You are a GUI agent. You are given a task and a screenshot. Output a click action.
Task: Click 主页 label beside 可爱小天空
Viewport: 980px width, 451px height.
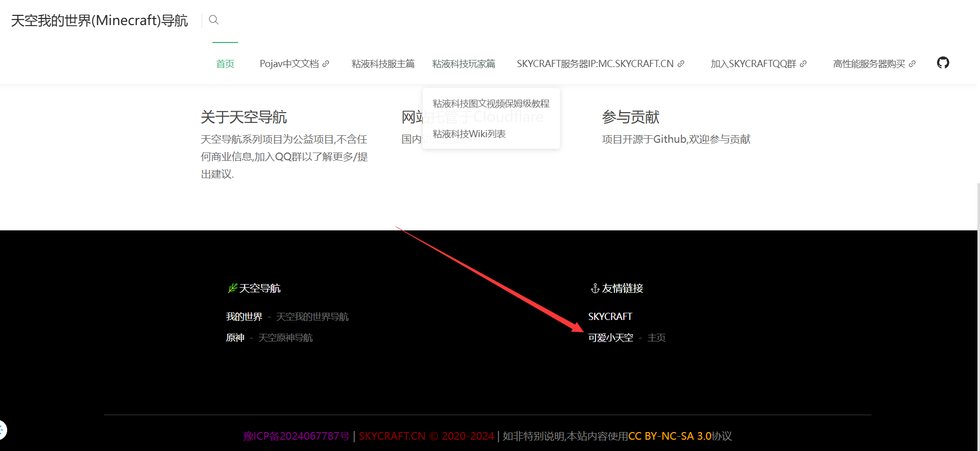(x=657, y=338)
